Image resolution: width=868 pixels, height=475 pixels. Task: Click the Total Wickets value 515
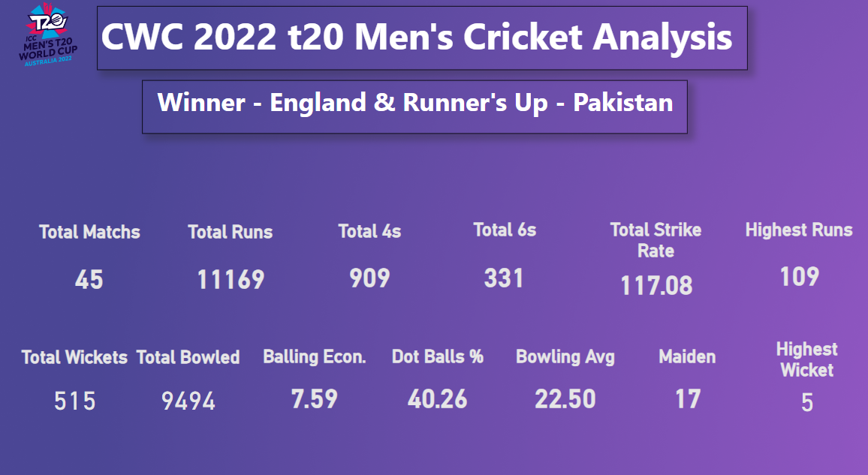[74, 401]
